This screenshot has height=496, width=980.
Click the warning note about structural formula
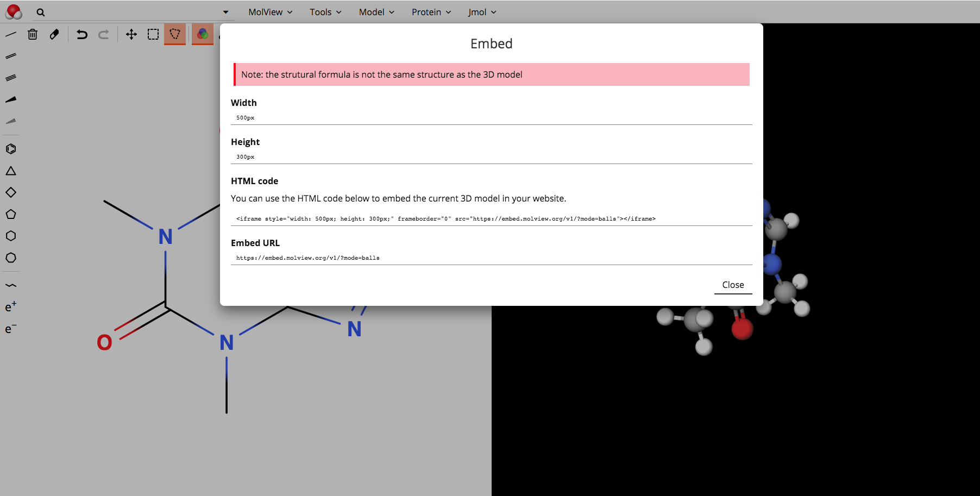(492, 74)
